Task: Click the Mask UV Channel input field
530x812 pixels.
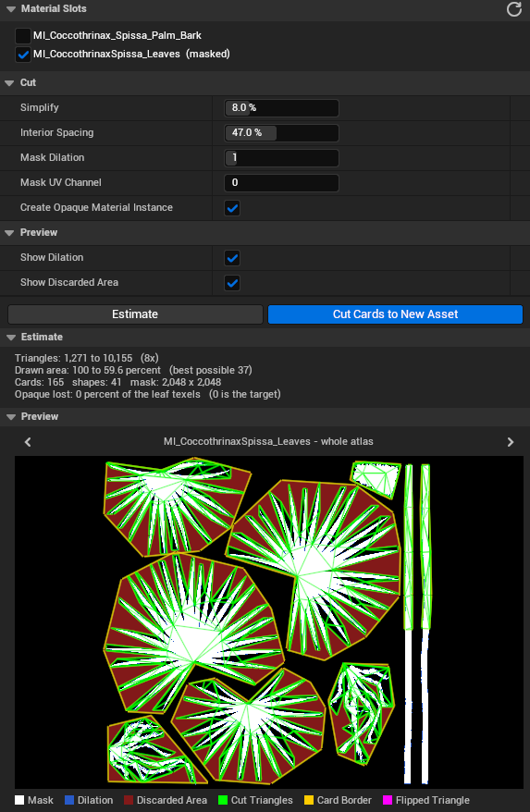Action: (x=281, y=182)
